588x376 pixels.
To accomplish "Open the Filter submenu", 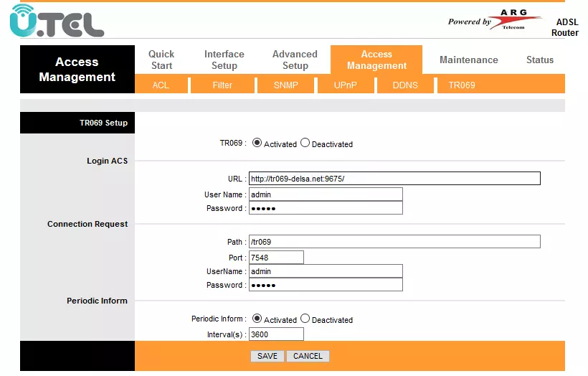I will point(222,85).
